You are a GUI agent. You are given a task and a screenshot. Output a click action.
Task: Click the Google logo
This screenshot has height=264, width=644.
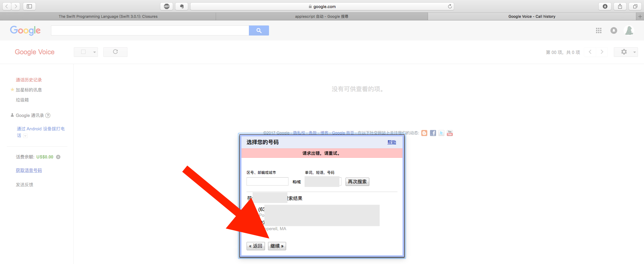coord(25,30)
